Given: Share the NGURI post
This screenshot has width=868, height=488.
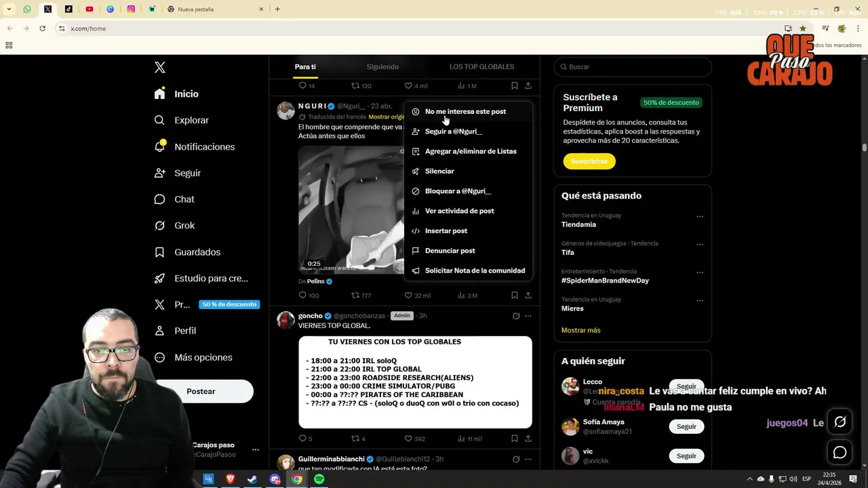Looking at the screenshot, I should pyautogui.click(x=528, y=296).
